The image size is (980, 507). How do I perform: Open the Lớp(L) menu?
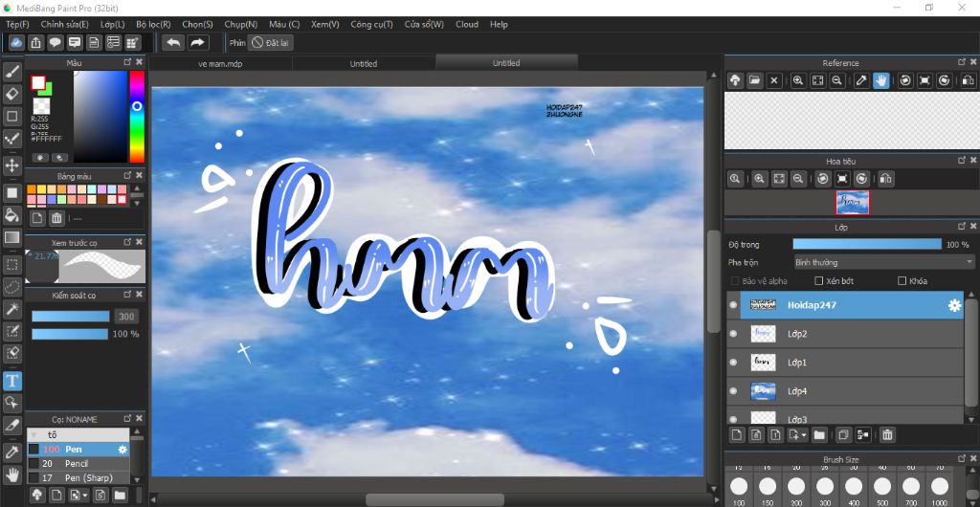113,24
